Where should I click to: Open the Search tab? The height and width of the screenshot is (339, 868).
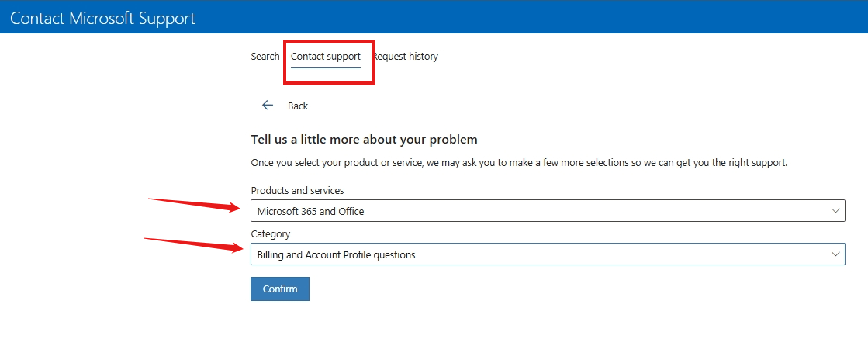(x=265, y=57)
